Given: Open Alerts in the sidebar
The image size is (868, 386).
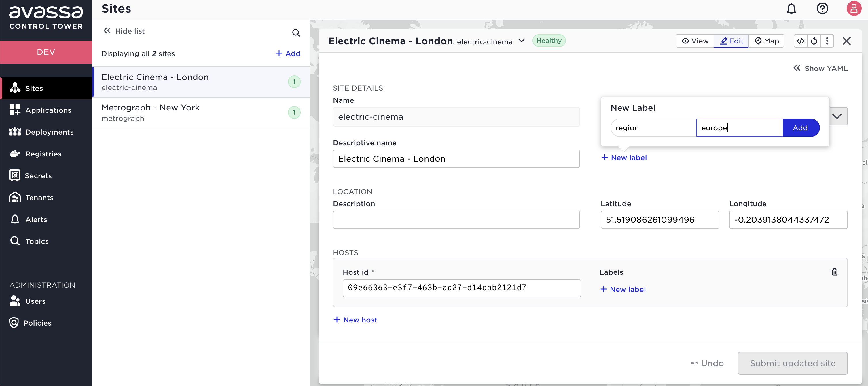Looking at the screenshot, I should pyautogui.click(x=46, y=220).
